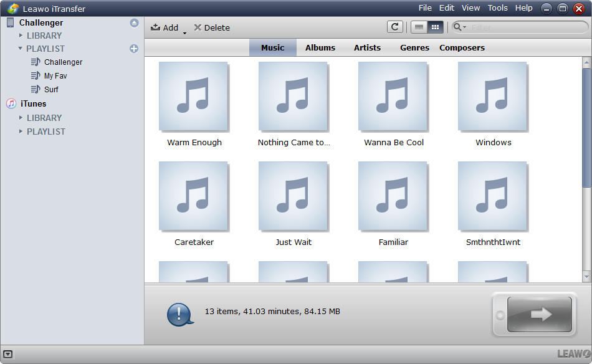Collapse the Challenger PLAYLIST node
592x364 pixels.
click(x=21, y=49)
